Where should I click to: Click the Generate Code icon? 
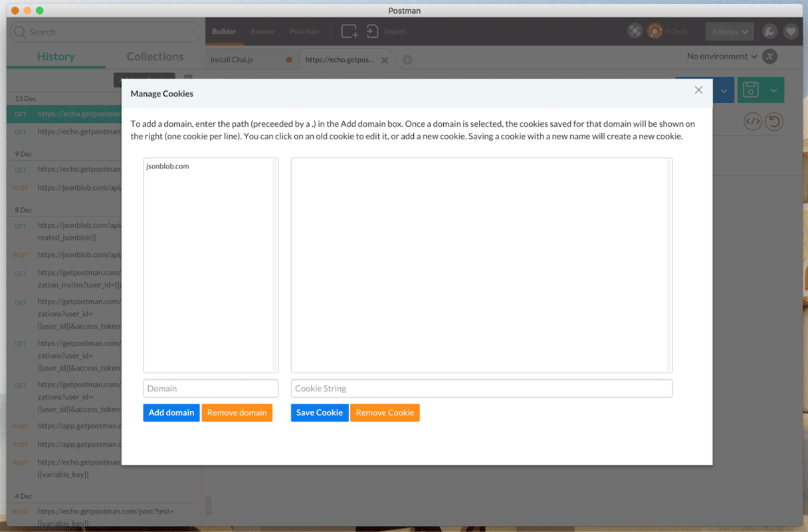click(x=752, y=122)
